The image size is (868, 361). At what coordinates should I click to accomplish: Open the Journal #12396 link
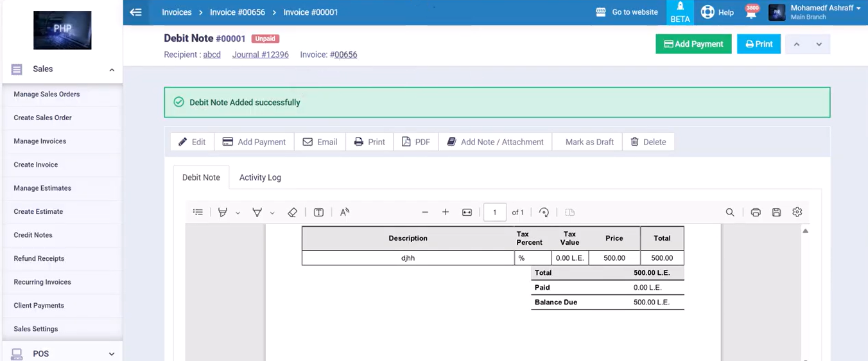click(x=260, y=55)
